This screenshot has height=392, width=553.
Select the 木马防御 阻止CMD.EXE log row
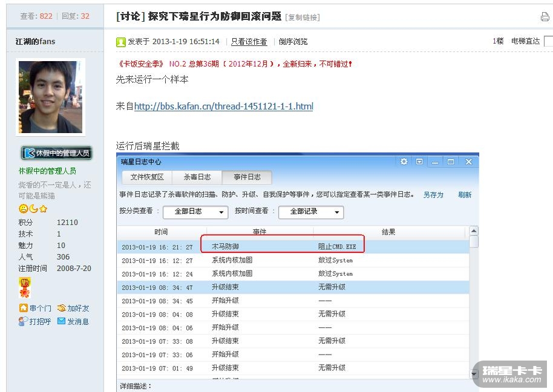click(x=293, y=247)
